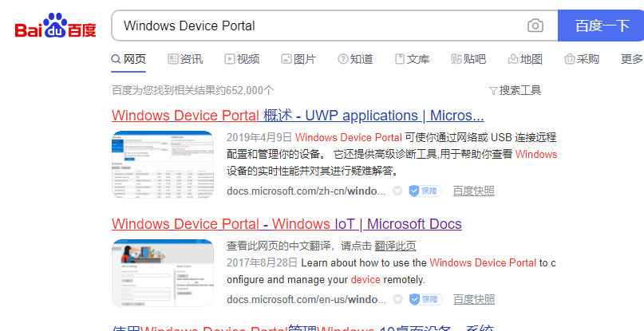Screen dimensions: 644x331
Task: Open the 知道 tab
Action: coord(355,59)
